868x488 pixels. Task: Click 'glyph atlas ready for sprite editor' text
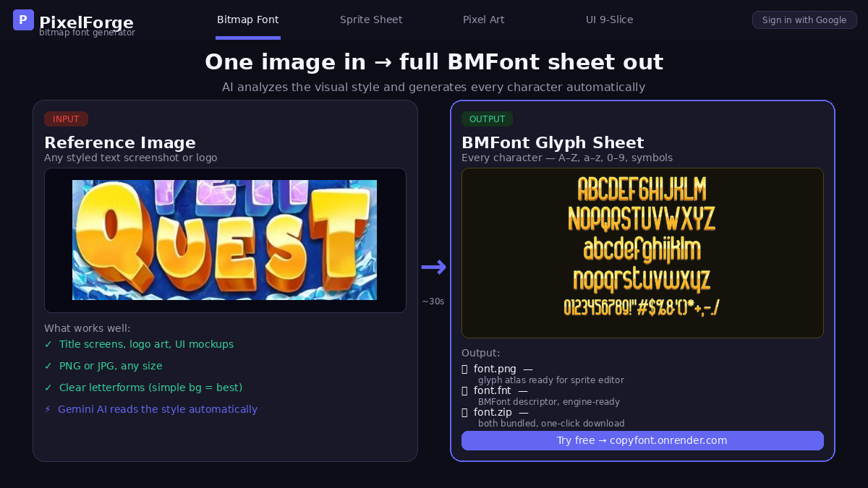coord(551,380)
